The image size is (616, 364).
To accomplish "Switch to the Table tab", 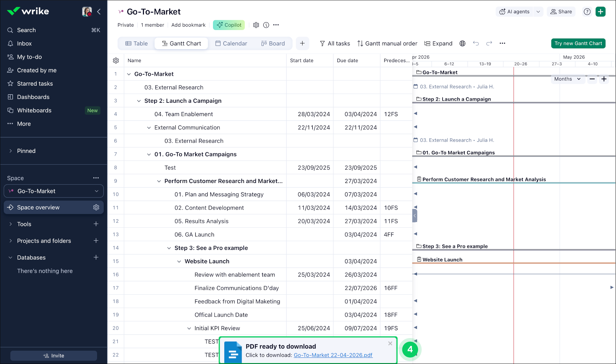I will click(x=136, y=43).
